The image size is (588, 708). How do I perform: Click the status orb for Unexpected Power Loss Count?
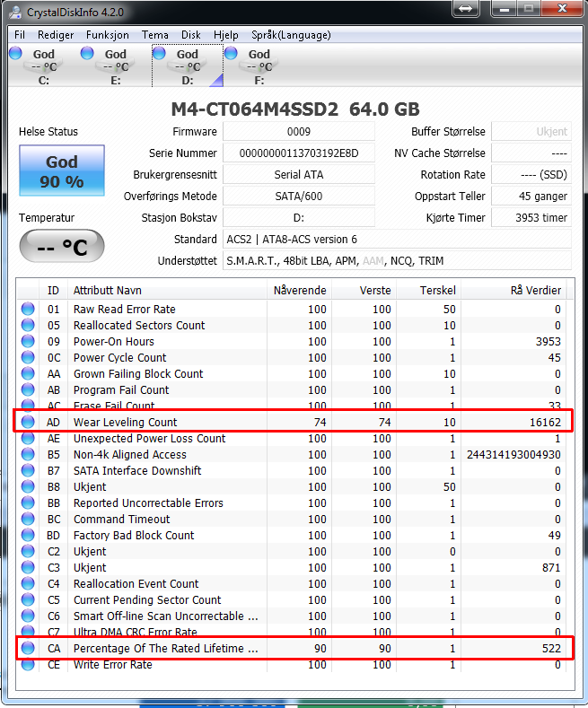coord(28,438)
